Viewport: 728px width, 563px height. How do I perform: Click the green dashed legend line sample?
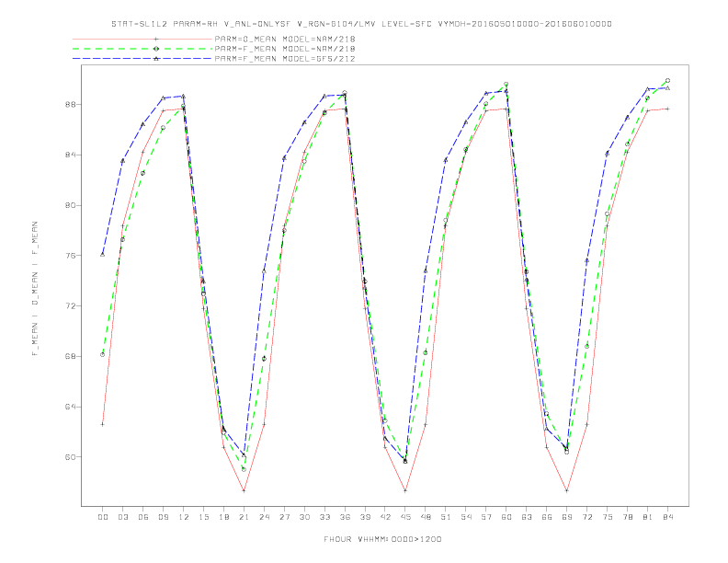142,49
